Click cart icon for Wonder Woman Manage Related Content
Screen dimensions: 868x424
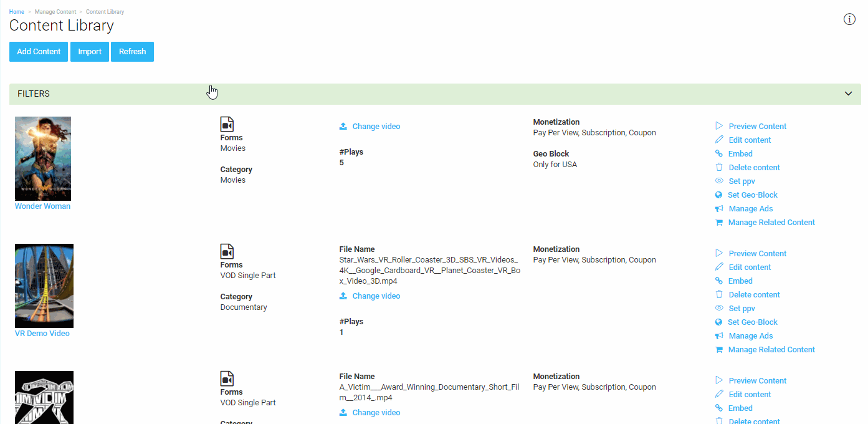point(719,223)
